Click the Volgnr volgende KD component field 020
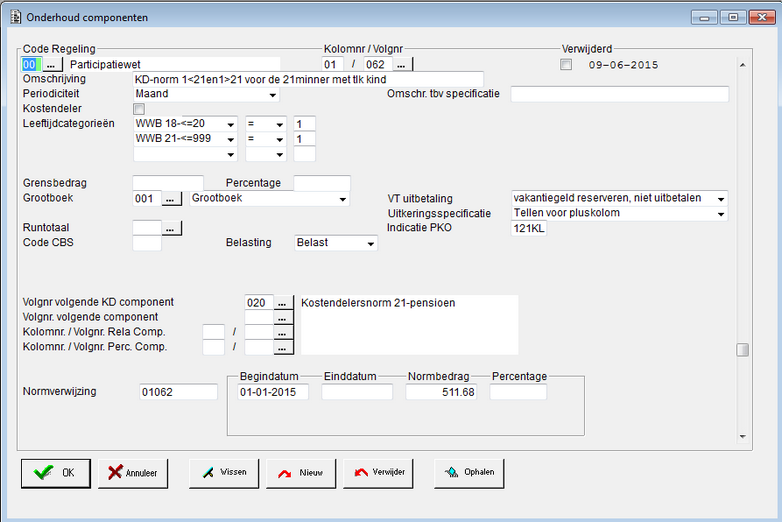This screenshot has width=782, height=522. [259, 303]
